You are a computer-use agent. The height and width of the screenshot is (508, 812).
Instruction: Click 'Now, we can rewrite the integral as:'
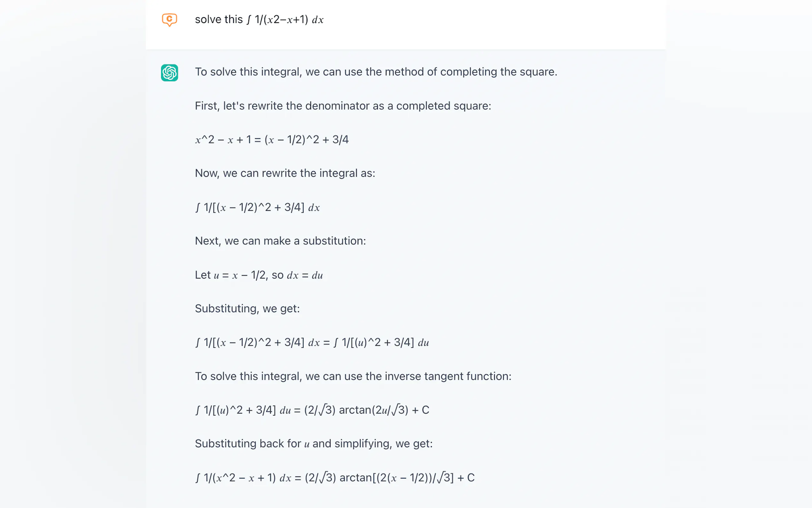(285, 173)
